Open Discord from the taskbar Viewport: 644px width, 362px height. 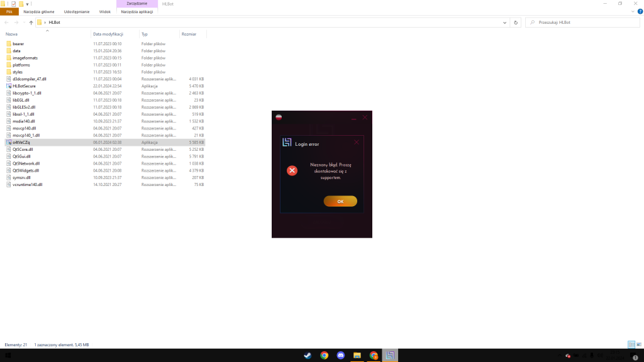340,355
